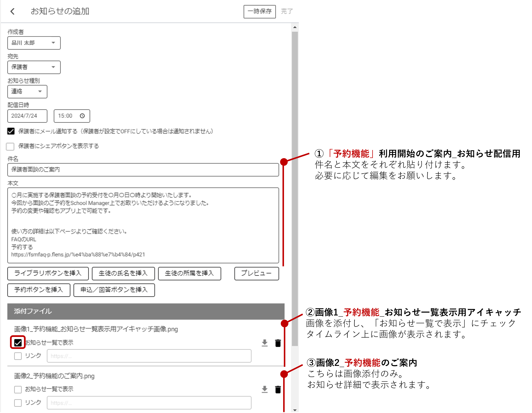532x413 pixels.
Task: Open the 作成者 dropdown showing 品川 太郎
Action: coord(34,43)
